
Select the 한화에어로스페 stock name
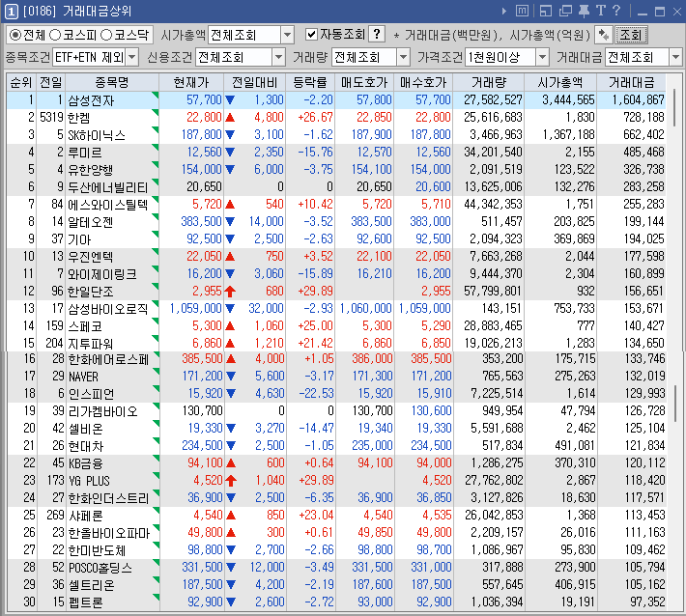(108, 359)
